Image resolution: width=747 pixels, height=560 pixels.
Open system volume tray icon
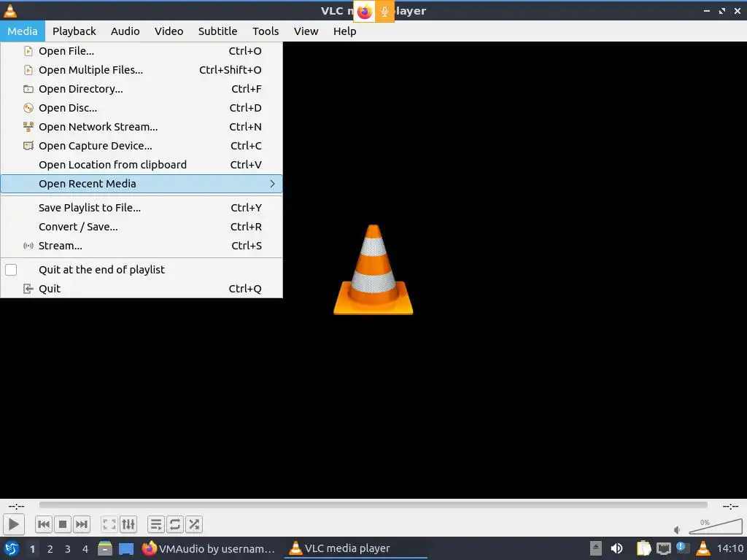click(616, 548)
